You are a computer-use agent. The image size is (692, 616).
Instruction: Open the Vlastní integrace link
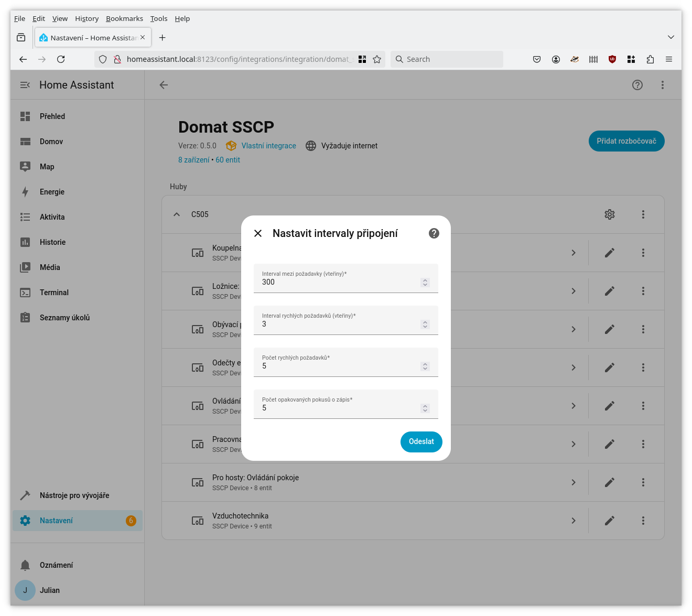click(268, 146)
